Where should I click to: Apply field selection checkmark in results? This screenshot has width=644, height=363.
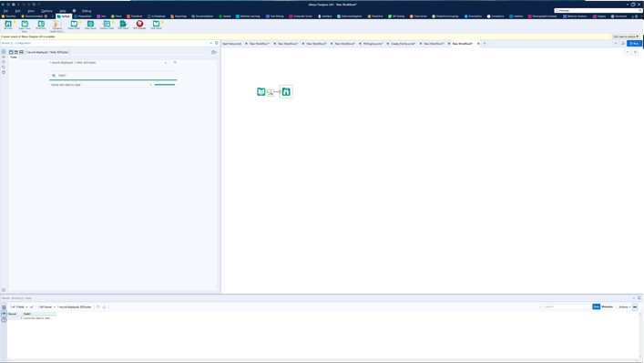click(x=32, y=307)
